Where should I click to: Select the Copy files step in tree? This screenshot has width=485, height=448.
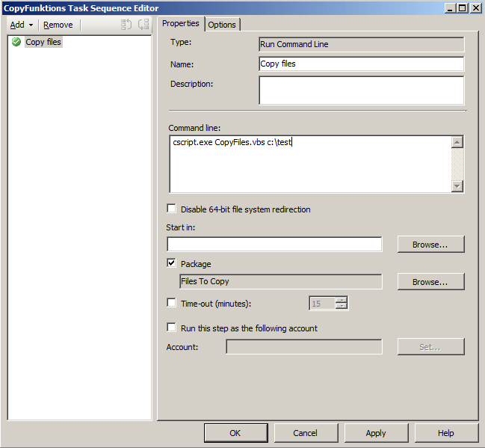tap(43, 42)
